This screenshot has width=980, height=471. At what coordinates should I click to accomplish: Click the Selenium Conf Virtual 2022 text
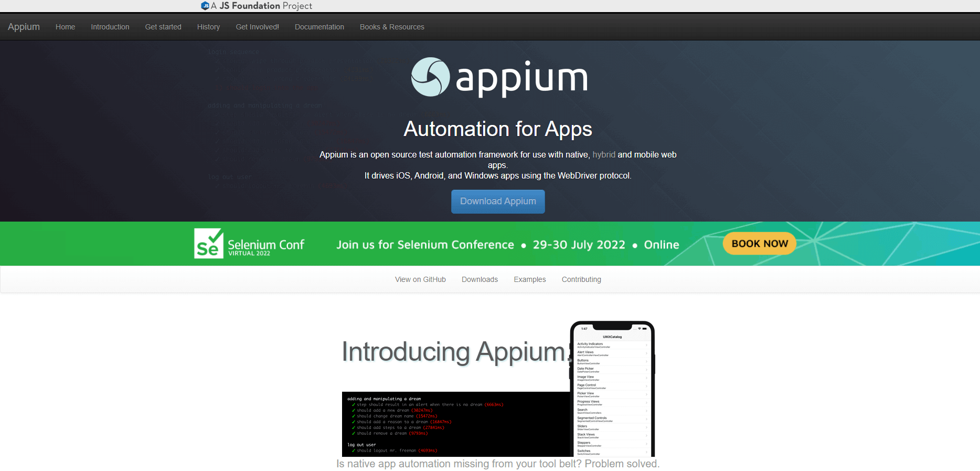pyautogui.click(x=266, y=247)
